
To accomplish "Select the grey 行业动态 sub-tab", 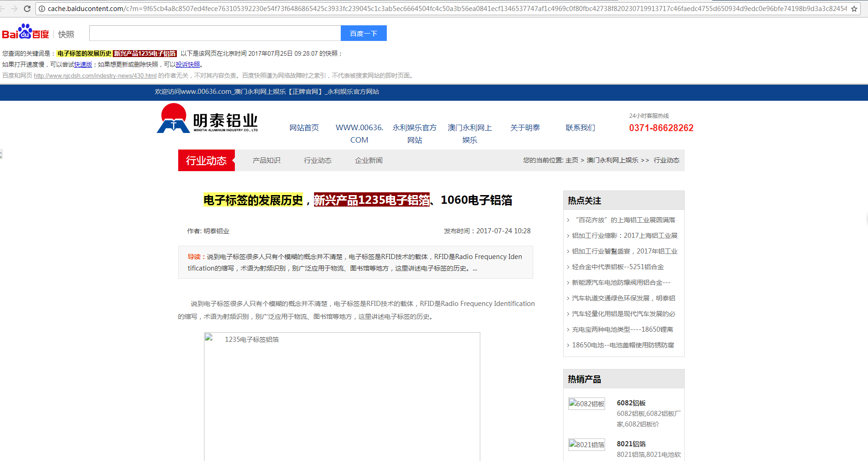I will click(318, 160).
